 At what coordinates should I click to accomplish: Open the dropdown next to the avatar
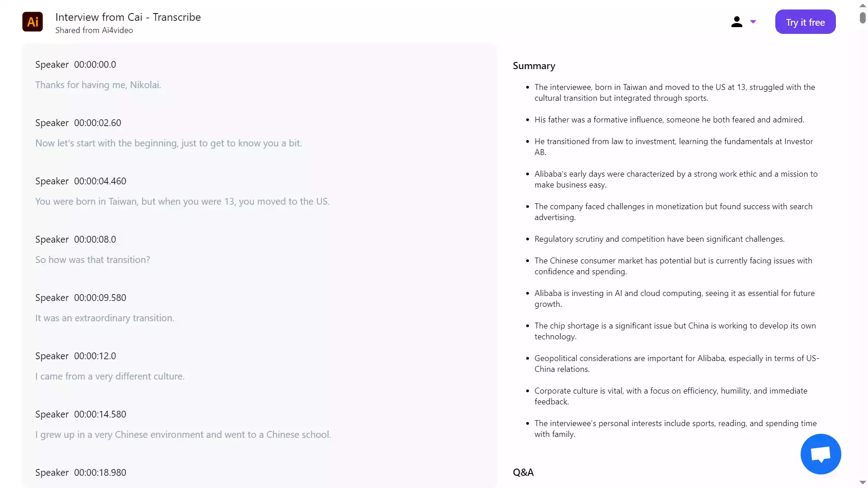[753, 22]
